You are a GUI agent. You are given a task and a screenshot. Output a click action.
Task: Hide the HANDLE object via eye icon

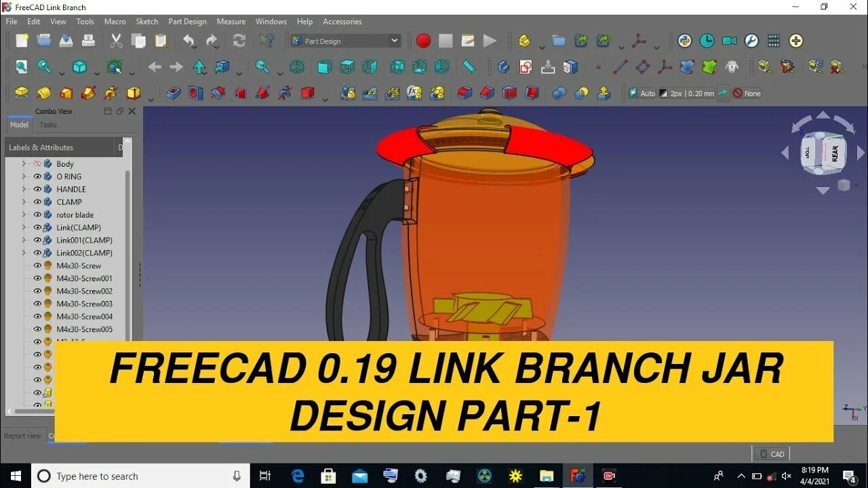coord(37,189)
